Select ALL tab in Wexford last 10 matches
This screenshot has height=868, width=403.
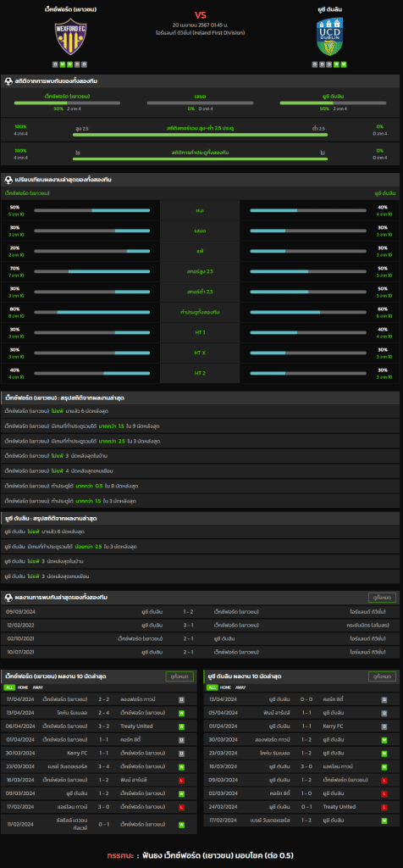(x=9, y=687)
